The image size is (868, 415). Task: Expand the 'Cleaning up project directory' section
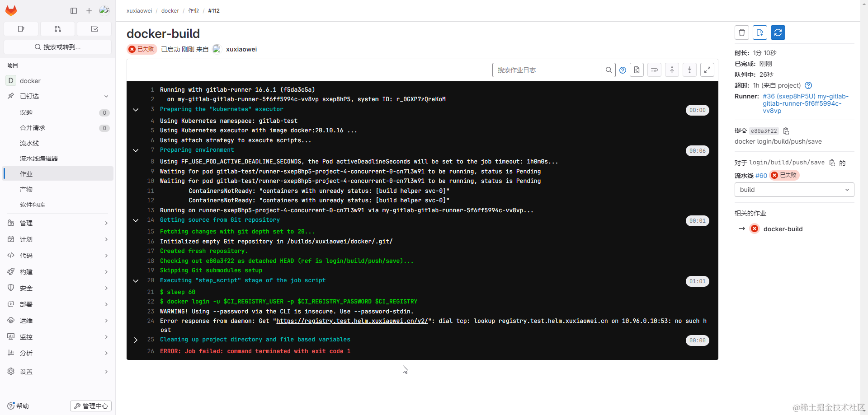(136, 340)
